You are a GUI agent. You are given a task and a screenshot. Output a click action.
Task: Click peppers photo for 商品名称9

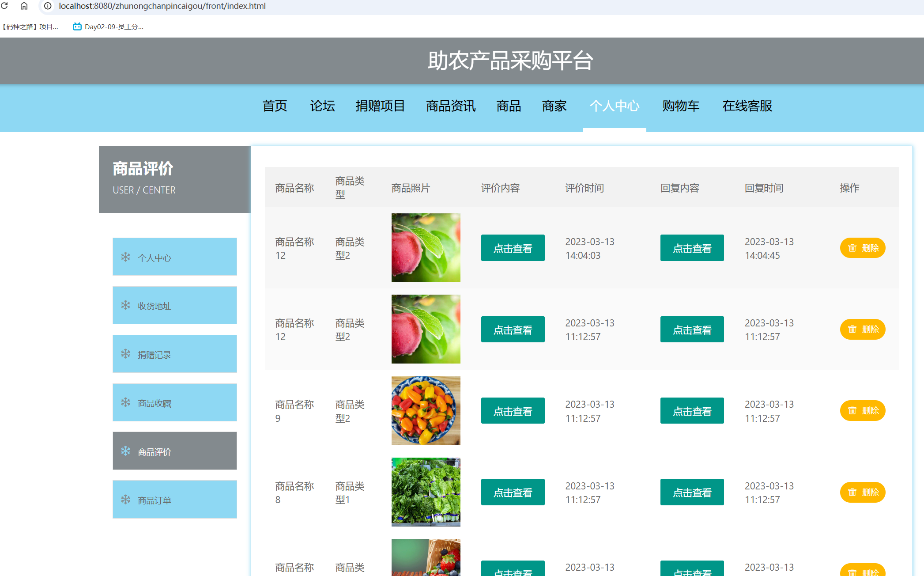426,411
